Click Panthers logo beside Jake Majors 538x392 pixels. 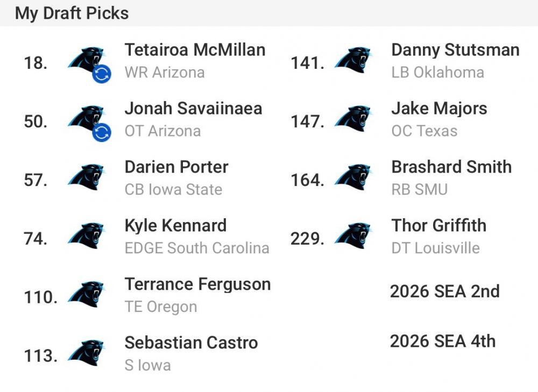click(353, 119)
